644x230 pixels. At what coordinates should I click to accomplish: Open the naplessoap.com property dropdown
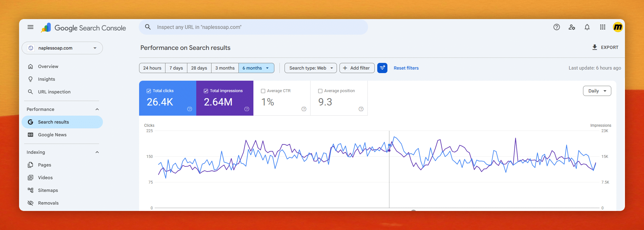click(62, 48)
